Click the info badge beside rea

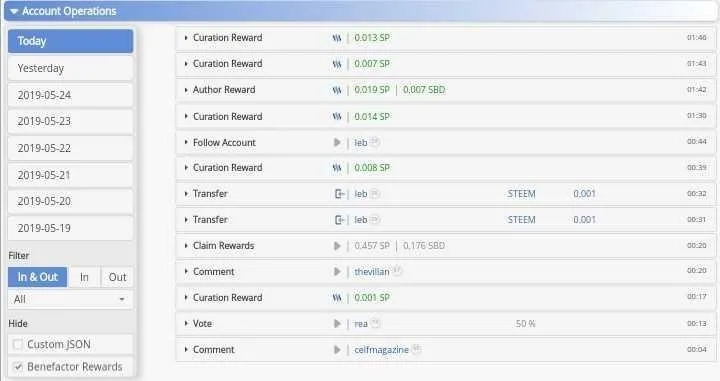click(x=376, y=323)
